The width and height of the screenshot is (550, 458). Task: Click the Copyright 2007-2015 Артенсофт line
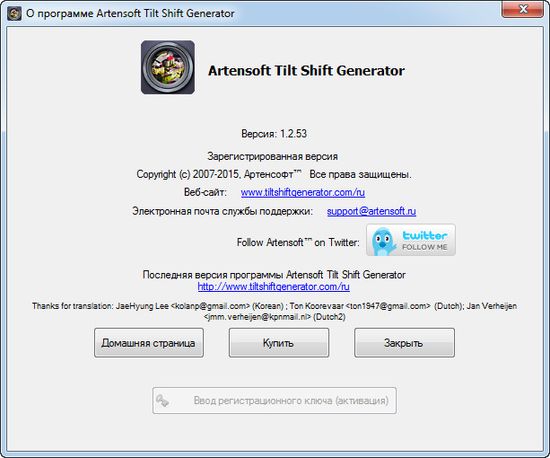point(274,174)
